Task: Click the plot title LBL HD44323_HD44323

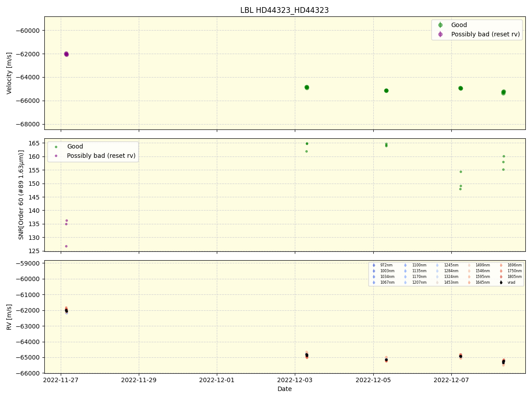Action: pyautogui.click(x=285, y=10)
